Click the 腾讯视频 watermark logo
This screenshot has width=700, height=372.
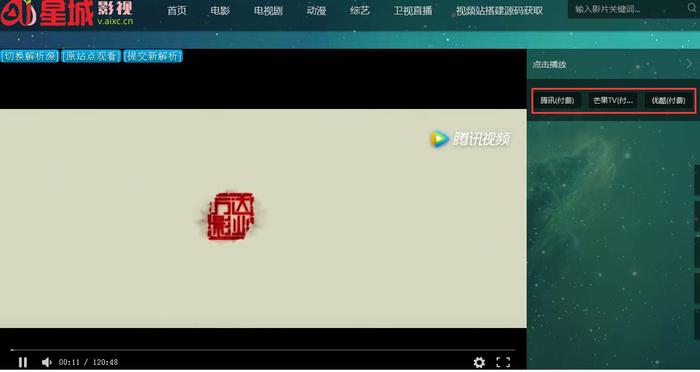coord(470,139)
